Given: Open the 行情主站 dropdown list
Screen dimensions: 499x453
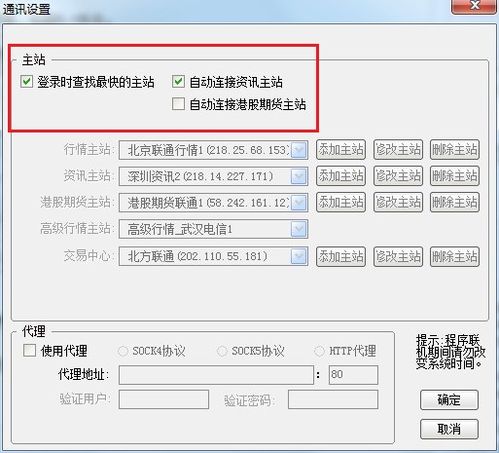Looking at the screenshot, I should tap(299, 150).
